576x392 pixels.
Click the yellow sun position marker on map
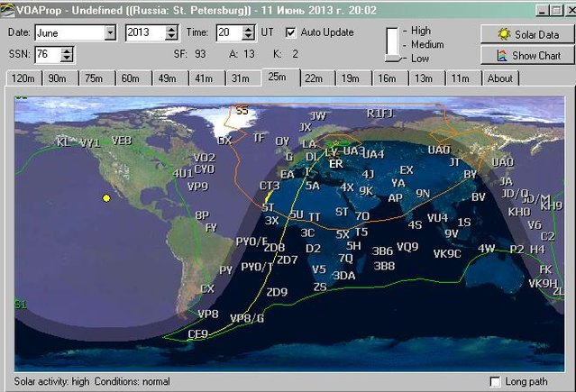point(106,198)
